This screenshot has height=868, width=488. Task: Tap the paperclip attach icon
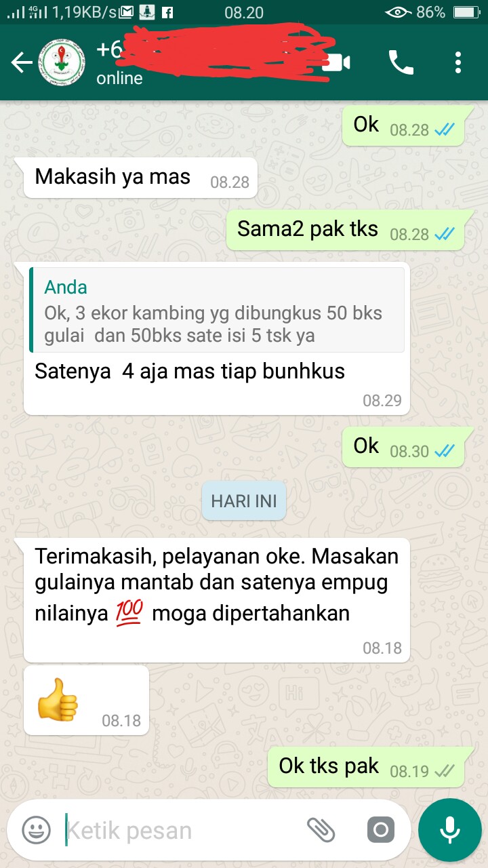(x=321, y=829)
